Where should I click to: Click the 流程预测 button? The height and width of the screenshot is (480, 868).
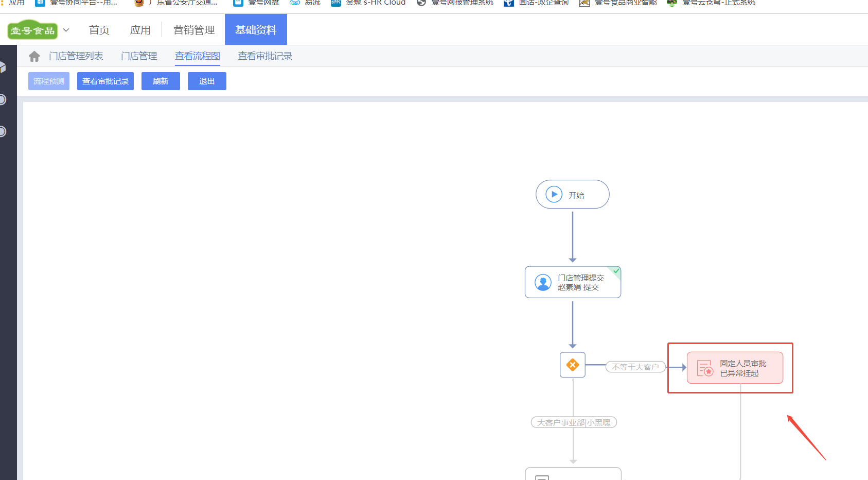[49, 81]
